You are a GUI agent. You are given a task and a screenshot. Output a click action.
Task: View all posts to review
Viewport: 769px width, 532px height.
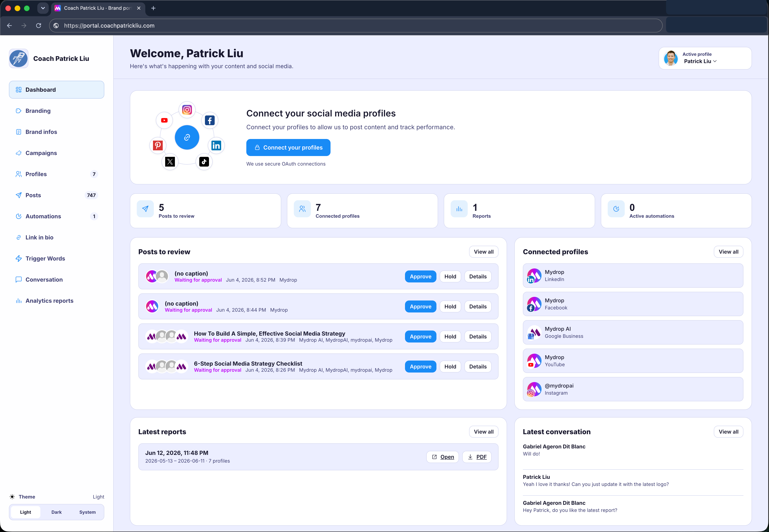(484, 252)
